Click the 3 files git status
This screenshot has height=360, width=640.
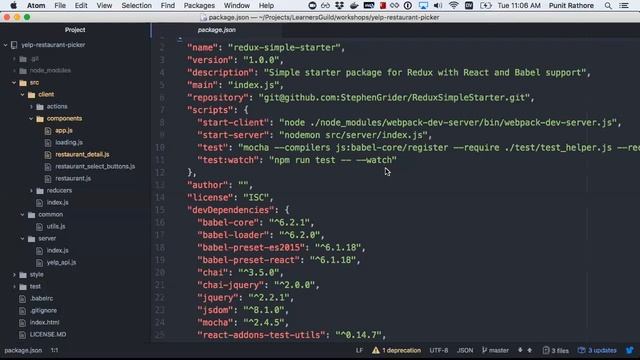pyautogui.click(x=556, y=350)
